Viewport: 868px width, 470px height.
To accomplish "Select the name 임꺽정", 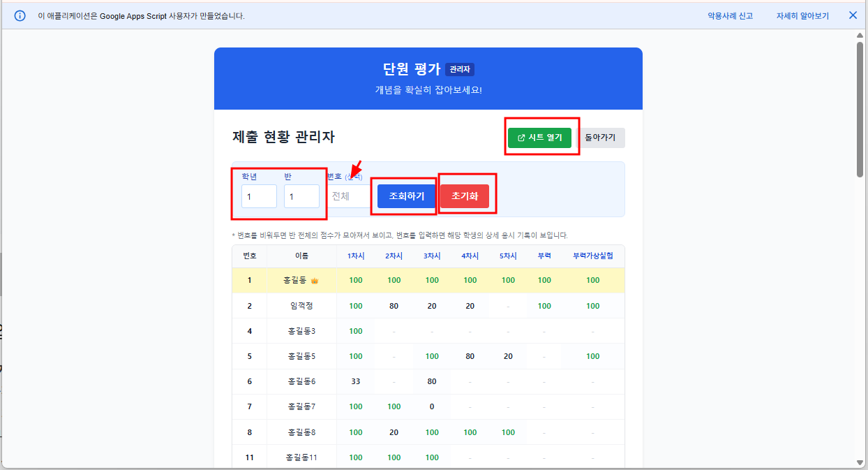I will pyautogui.click(x=301, y=306).
